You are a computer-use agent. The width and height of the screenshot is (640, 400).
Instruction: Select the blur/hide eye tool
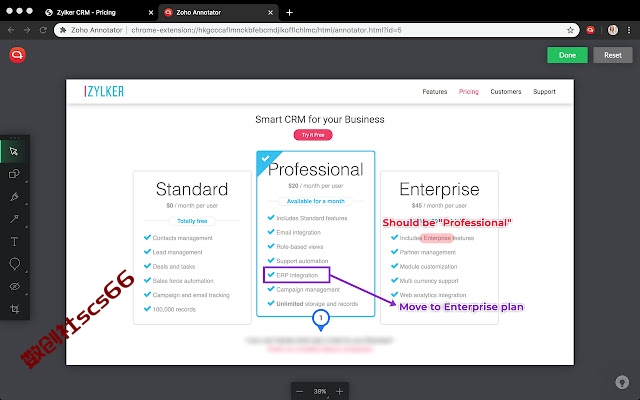(14, 287)
